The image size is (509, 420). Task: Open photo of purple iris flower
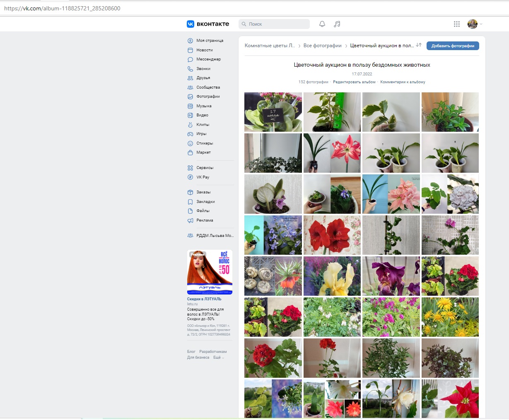click(391, 276)
